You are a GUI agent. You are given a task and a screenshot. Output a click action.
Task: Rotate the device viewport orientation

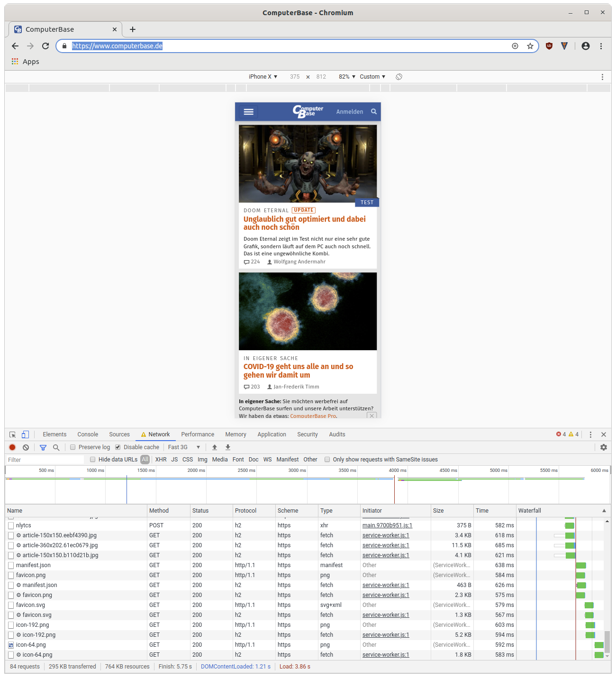(x=399, y=77)
